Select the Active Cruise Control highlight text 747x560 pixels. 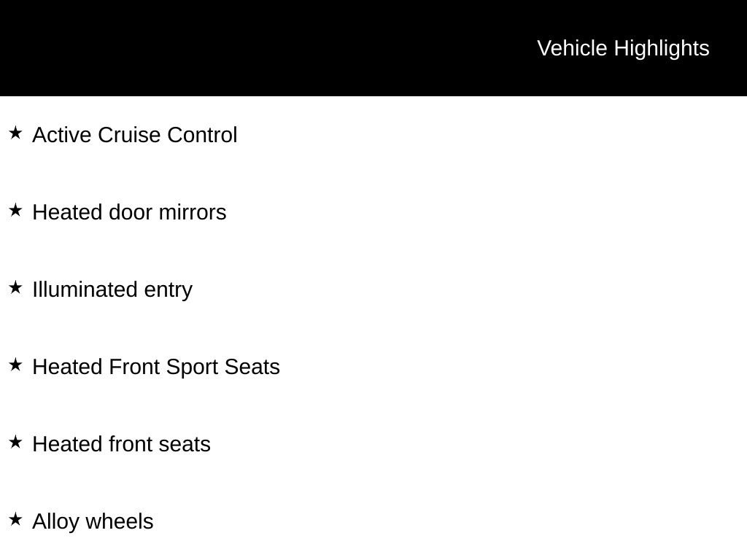click(135, 136)
